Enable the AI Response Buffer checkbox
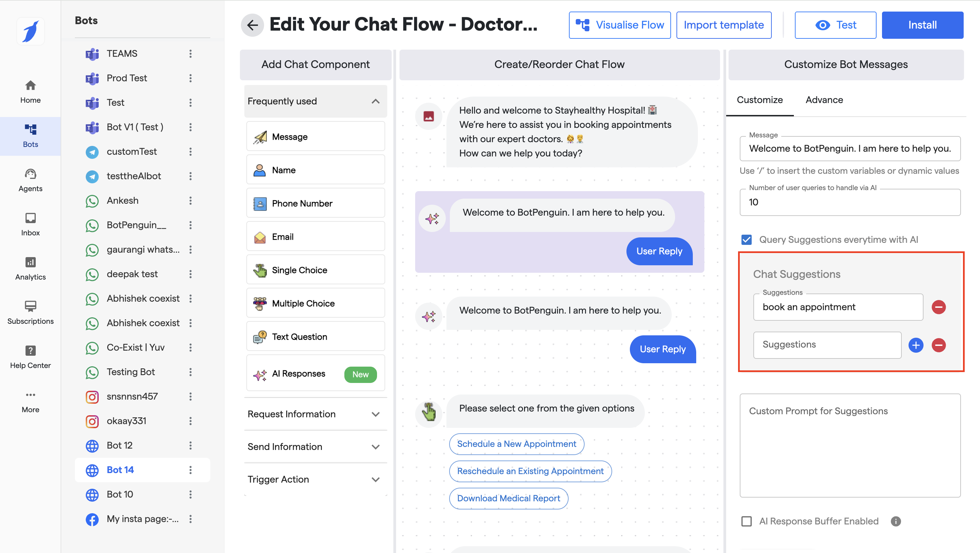This screenshot has height=553, width=980. pyautogui.click(x=747, y=521)
